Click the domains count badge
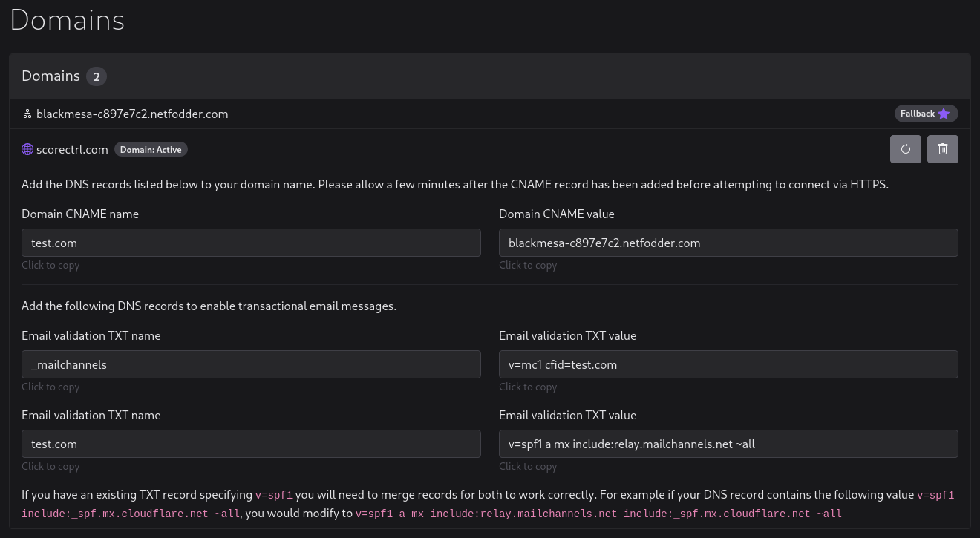Viewport: 980px width, 538px height. [x=97, y=76]
